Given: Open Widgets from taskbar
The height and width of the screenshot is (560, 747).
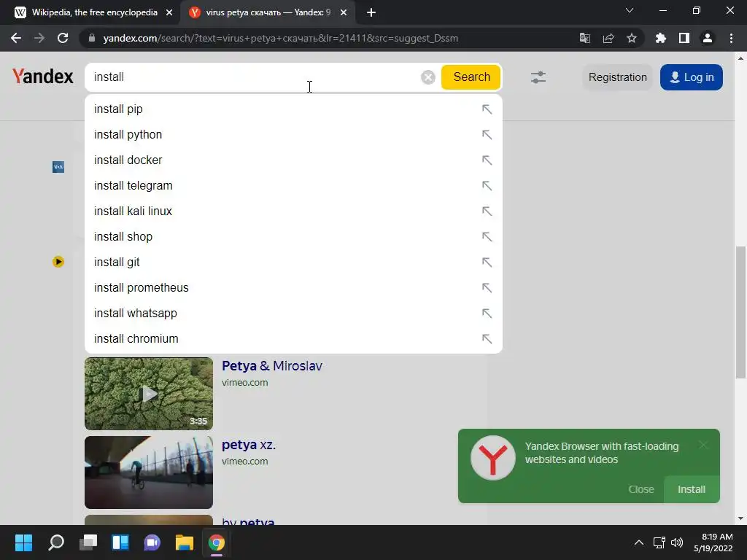Looking at the screenshot, I should tap(120, 542).
